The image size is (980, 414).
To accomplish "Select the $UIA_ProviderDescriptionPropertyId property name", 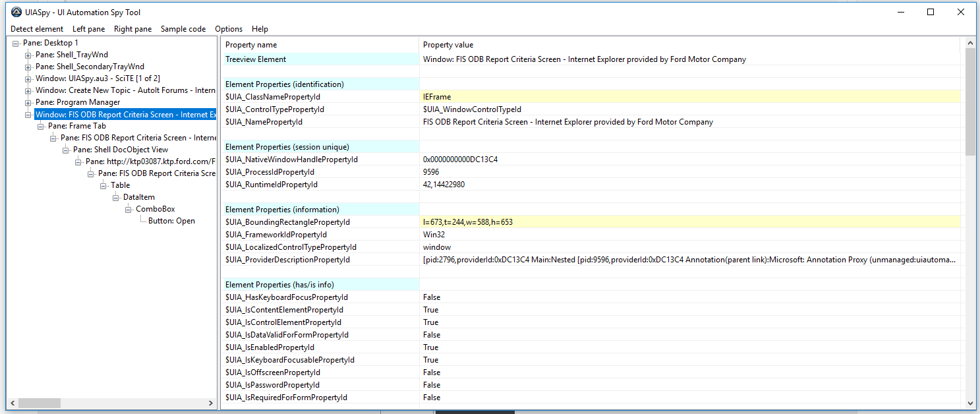I will [x=287, y=260].
